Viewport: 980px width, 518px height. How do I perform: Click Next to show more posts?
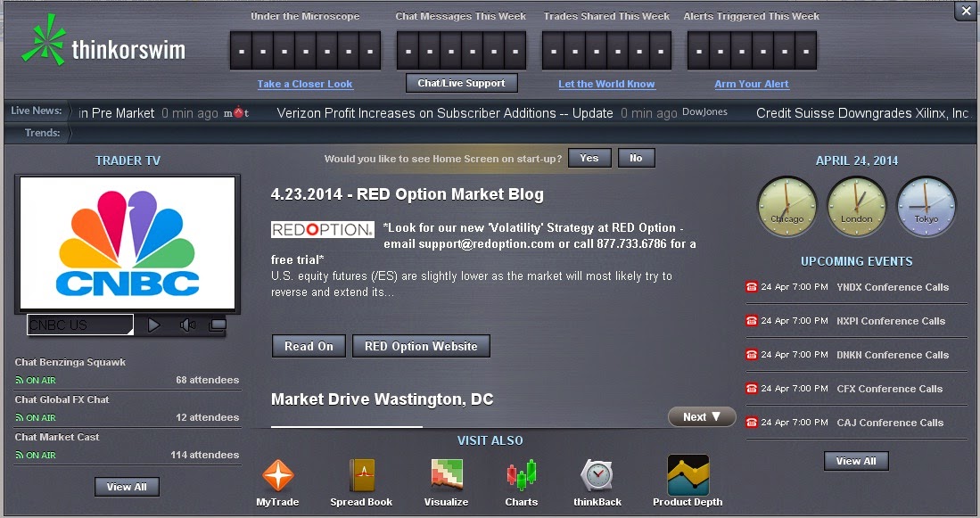click(x=702, y=416)
